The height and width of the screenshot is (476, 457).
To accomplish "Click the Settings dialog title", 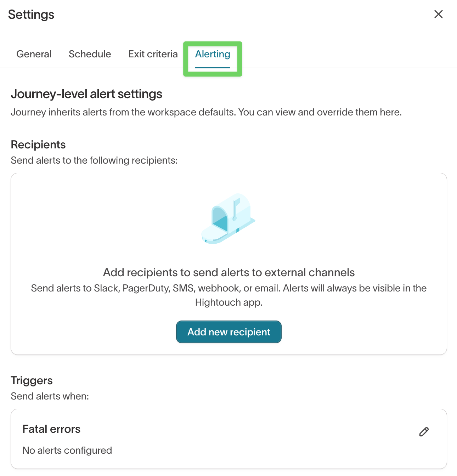I will [31, 15].
